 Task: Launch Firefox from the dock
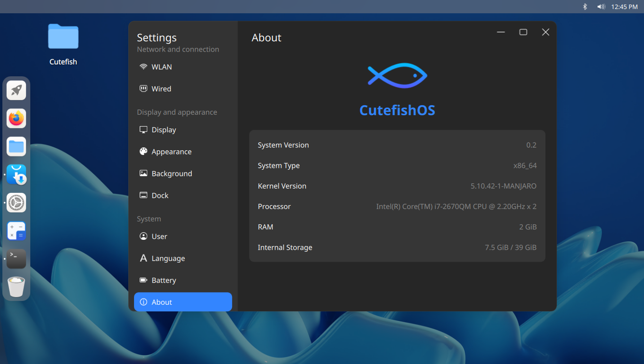tap(16, 118)
